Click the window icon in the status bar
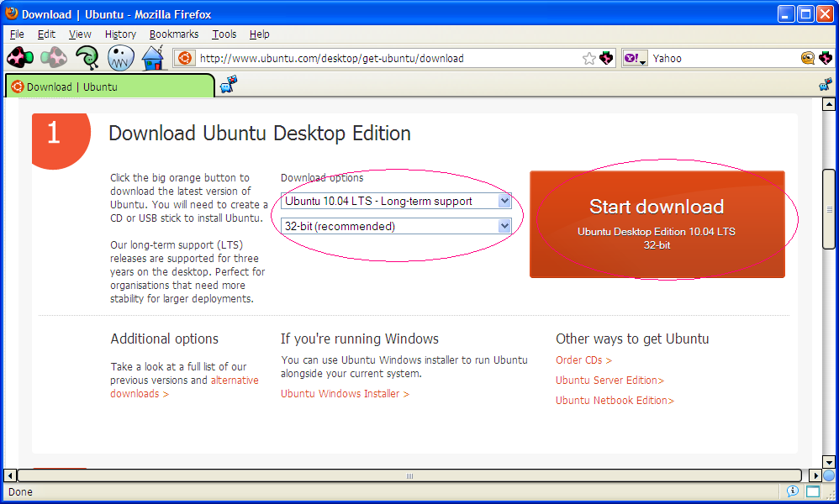 point(813,491)
